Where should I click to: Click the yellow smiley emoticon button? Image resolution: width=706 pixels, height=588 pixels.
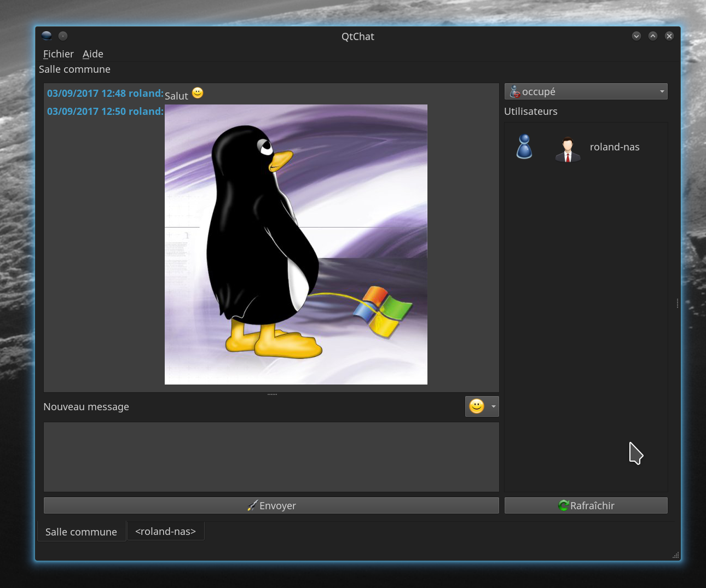tap(477, 406)
